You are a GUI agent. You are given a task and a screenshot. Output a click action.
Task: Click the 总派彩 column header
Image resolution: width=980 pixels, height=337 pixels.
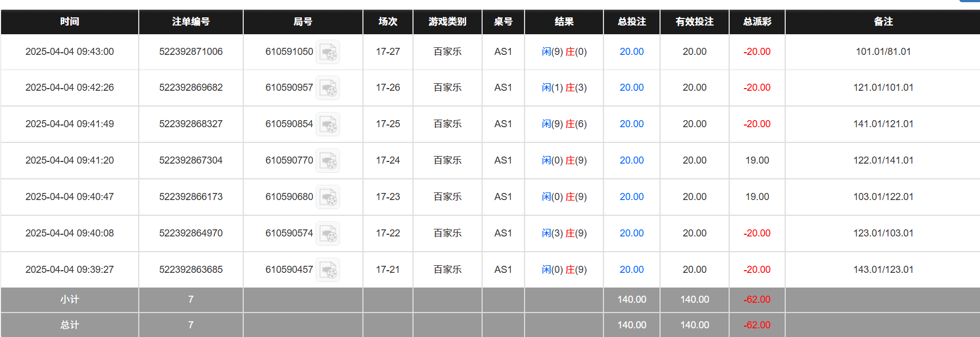click(757, 22)
